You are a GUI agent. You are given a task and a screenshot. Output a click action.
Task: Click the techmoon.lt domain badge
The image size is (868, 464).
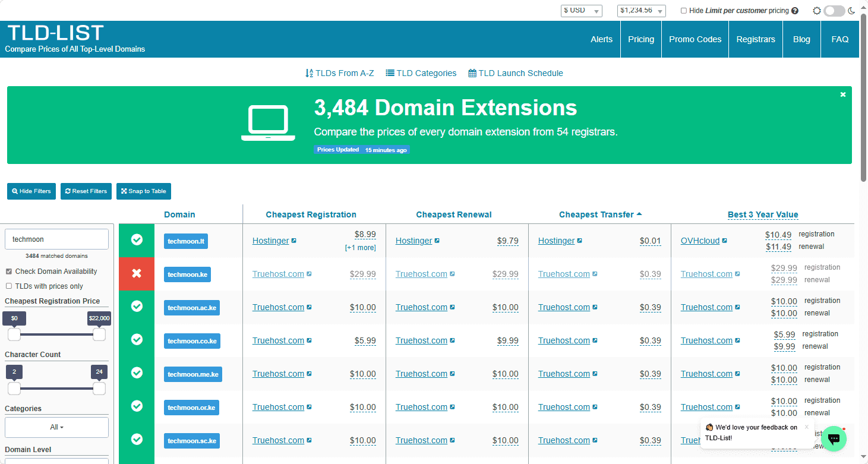click(x=186, y=241)
